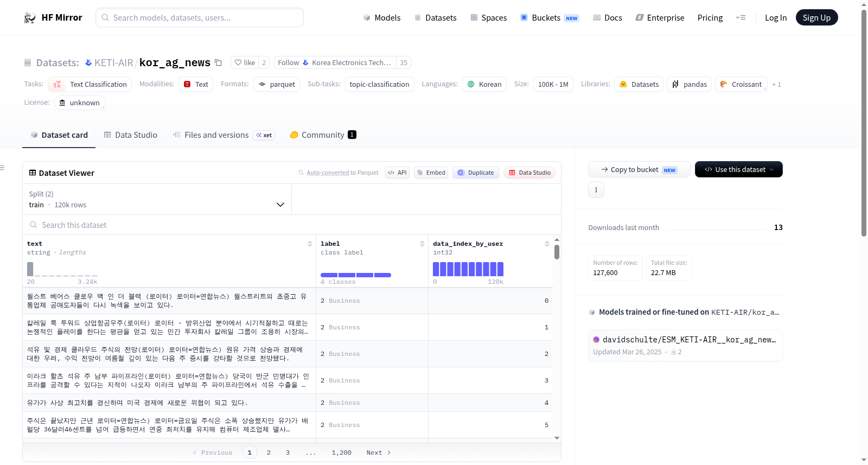Go to the Next page
Image resolution: width=868 pixels, height=465 pixels.
point(379,453)
